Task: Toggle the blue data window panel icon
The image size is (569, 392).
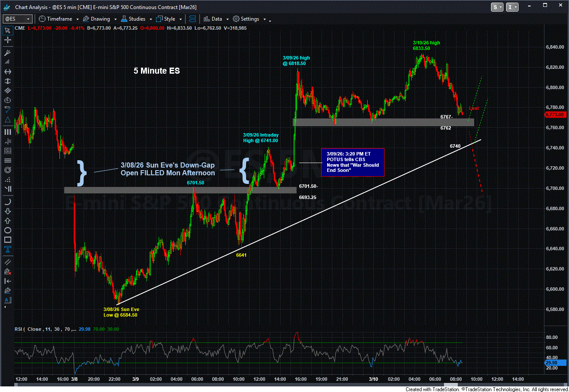Action: click(x=192, y=19)
